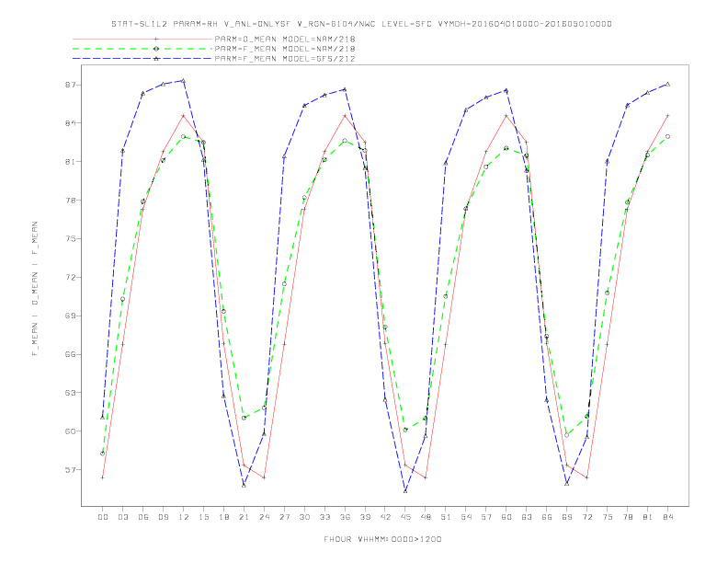Screen dimensions: 728x563
Task: Click the x-axis tick label 66
Action: (547, 517)
